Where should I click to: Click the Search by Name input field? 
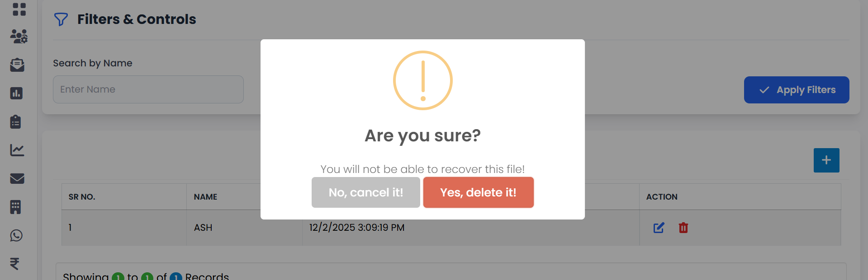click(x=148, y=89)
